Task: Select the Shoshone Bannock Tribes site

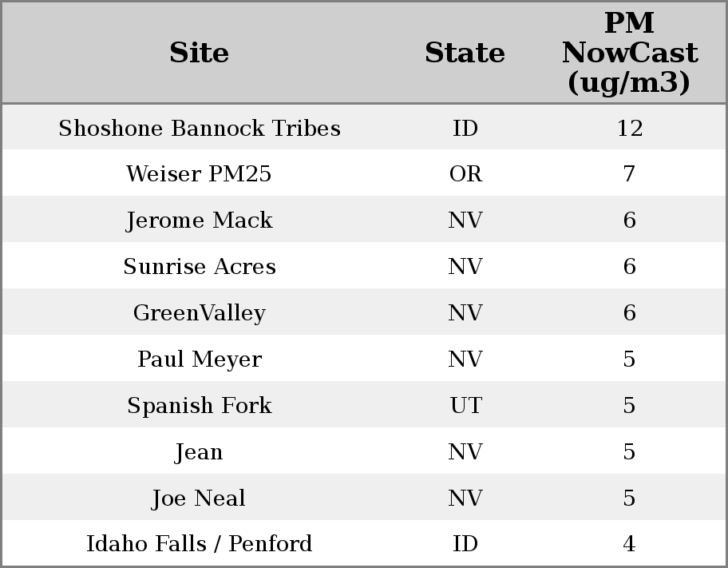Action: click(x=199, y=128)
